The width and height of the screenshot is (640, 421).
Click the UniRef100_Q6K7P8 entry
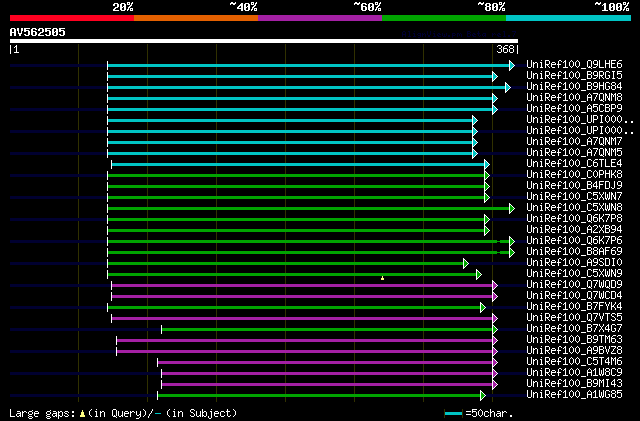[574, 219]
